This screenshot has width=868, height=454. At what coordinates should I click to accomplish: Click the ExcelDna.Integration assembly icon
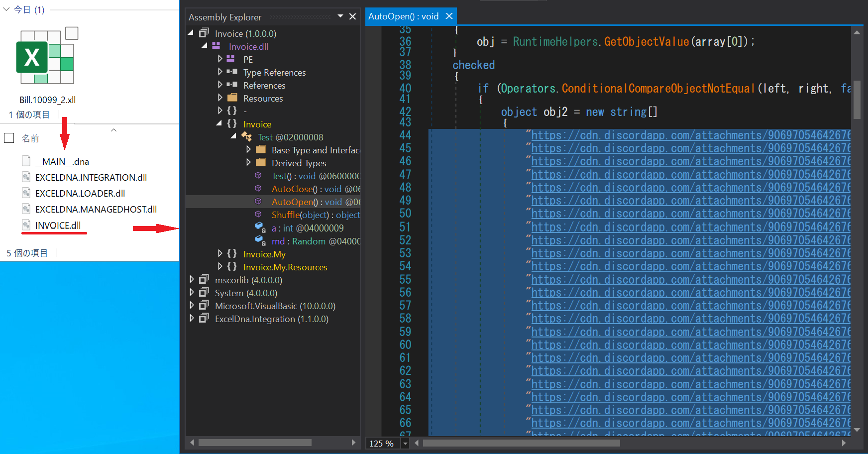click(x=204, y=318)
